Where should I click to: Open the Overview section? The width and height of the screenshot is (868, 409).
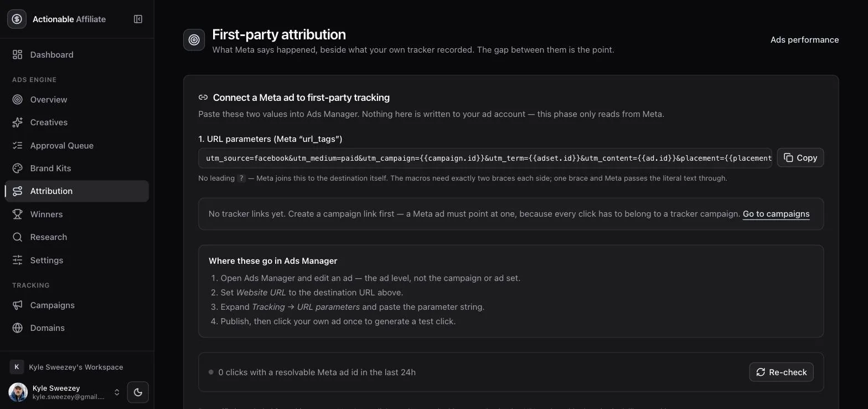pyautogui.click(x=77, y=100)
